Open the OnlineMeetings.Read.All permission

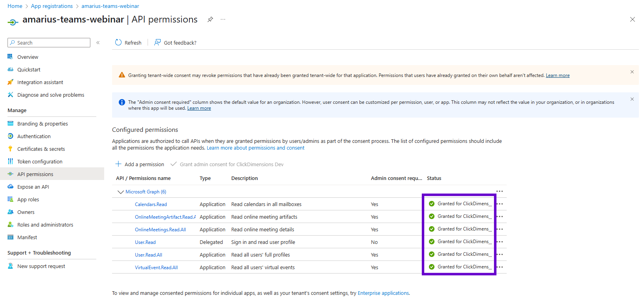(x=160, y=230)
